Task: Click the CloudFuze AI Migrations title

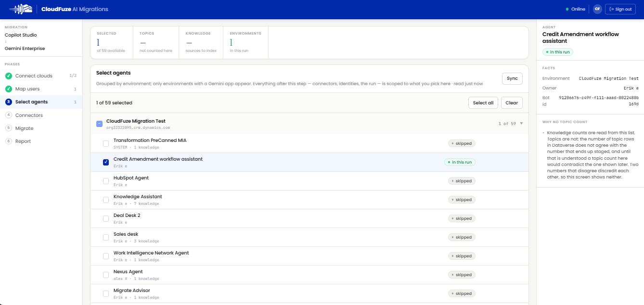Action: pyautogui.click(x=75, y=9)
